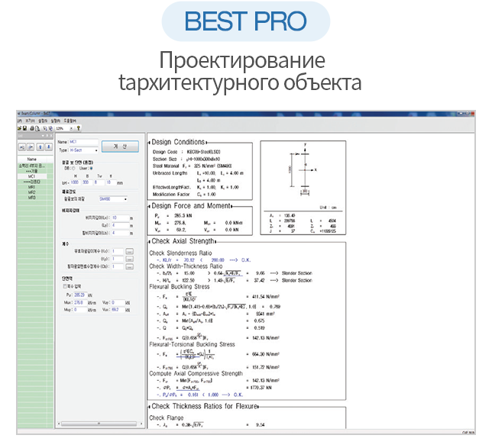Click the Vuy shear input field
This screenshot has width=492, height=448.
tap(118, 302)
